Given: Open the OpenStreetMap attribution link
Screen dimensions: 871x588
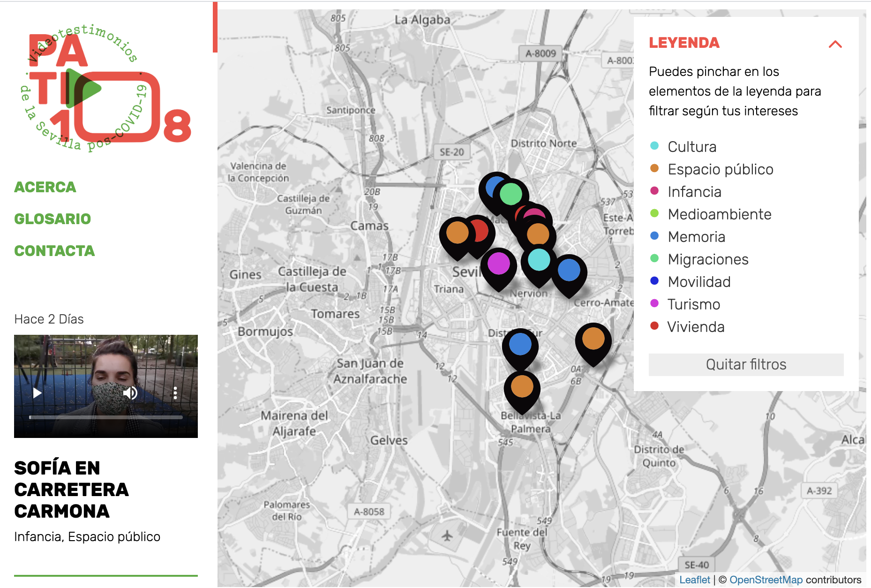Looking at the screenshot, I should (766, 580).
